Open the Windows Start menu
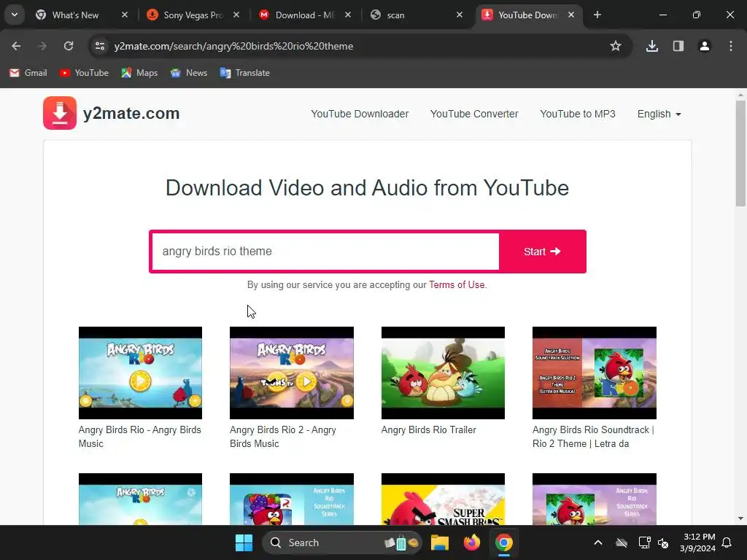This screenshot has height=560, width=747. (244, 542)
